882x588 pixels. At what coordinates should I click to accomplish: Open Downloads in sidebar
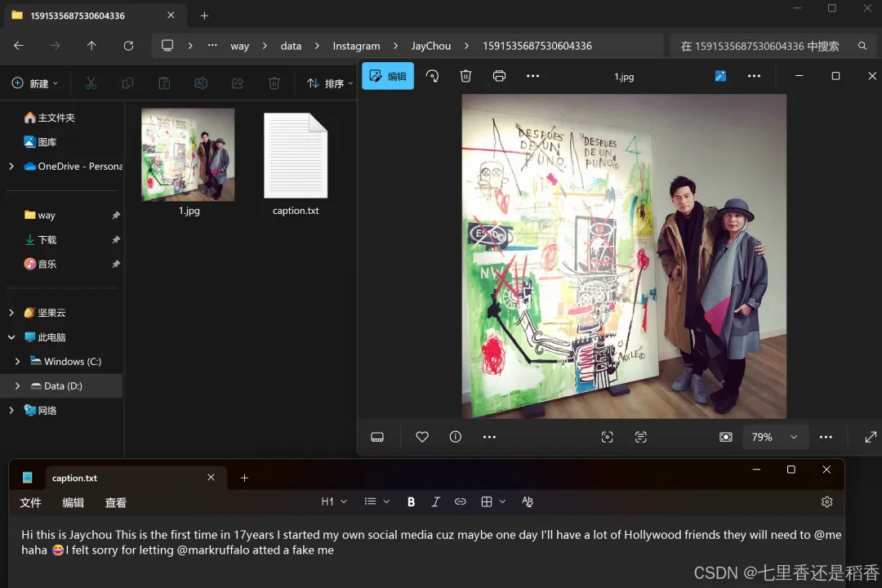[41, 240]
